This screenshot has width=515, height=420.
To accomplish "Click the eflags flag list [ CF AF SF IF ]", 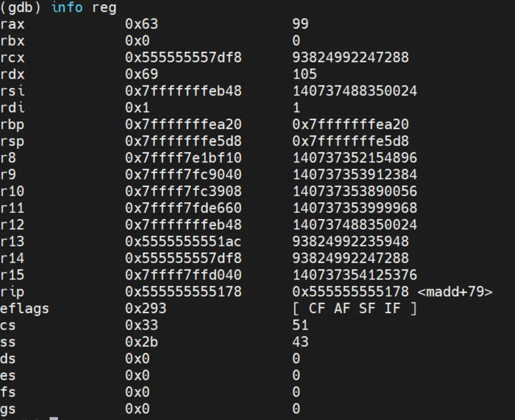I will [x=354, y=309].
